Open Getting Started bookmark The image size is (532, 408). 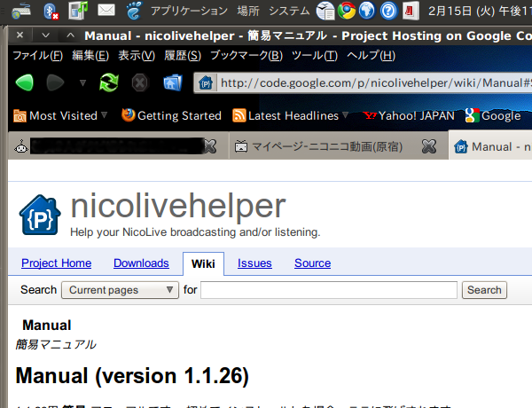coord(171,115)
